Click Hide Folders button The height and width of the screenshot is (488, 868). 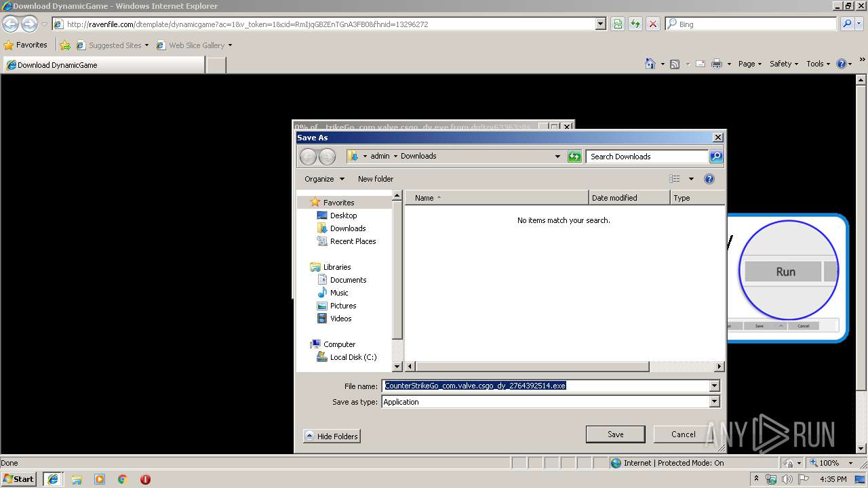(x=332, y=436)
